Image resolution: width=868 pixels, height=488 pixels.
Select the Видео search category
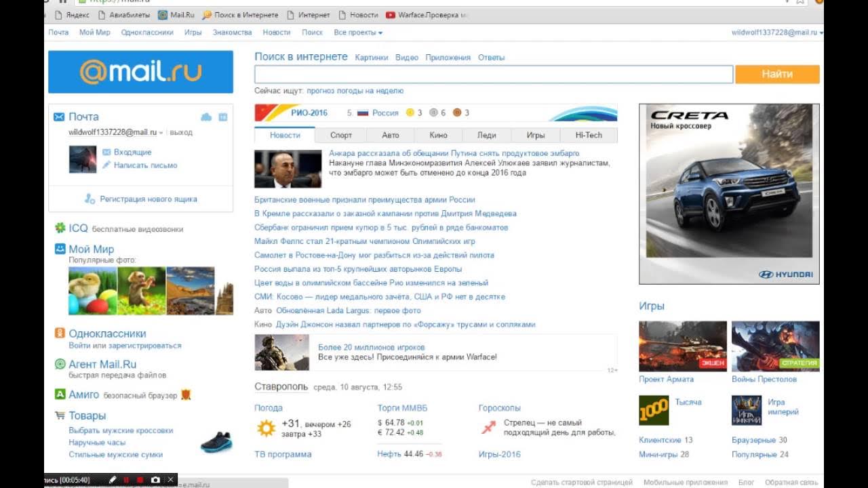click(x=407, y=58)
